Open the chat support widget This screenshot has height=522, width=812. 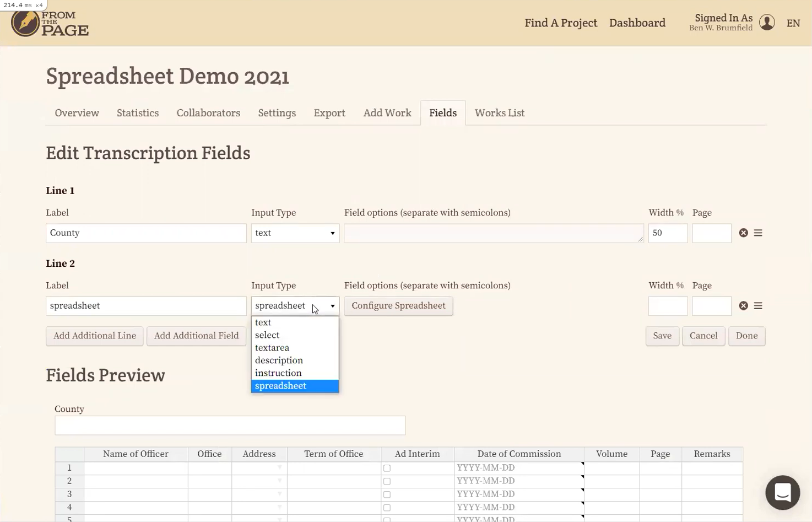point(782,492)
